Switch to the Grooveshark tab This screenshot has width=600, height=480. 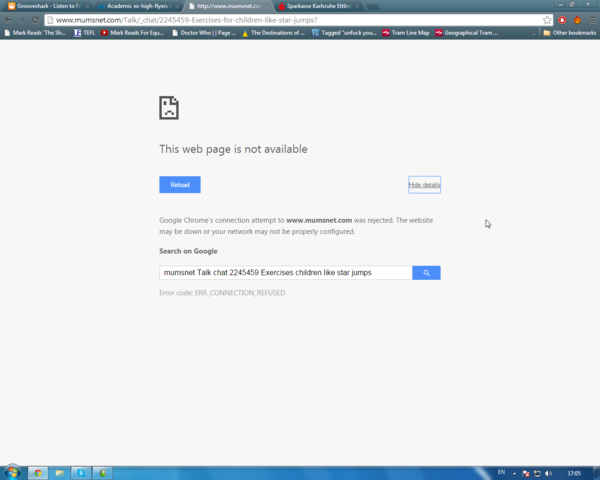[x=48, y=6]
